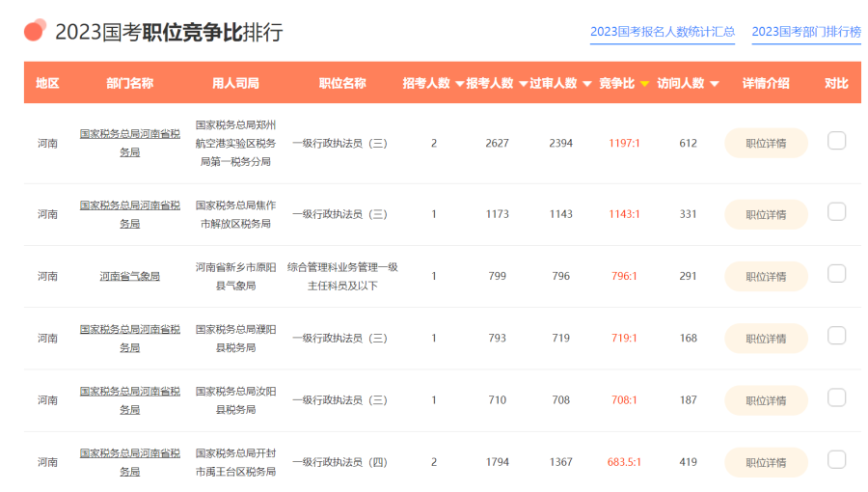Toggle compare checkbox for 濮阳县税务局 row

[836, 336]
